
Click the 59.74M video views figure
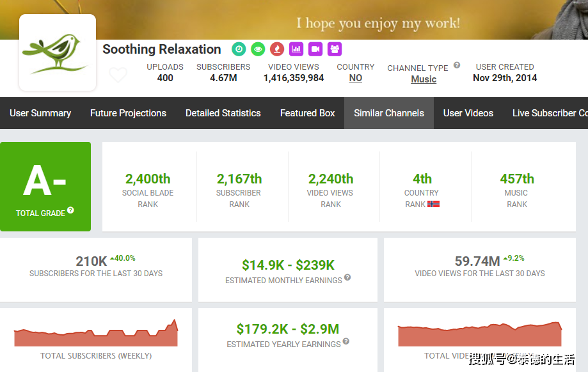[x=477, y=261]
